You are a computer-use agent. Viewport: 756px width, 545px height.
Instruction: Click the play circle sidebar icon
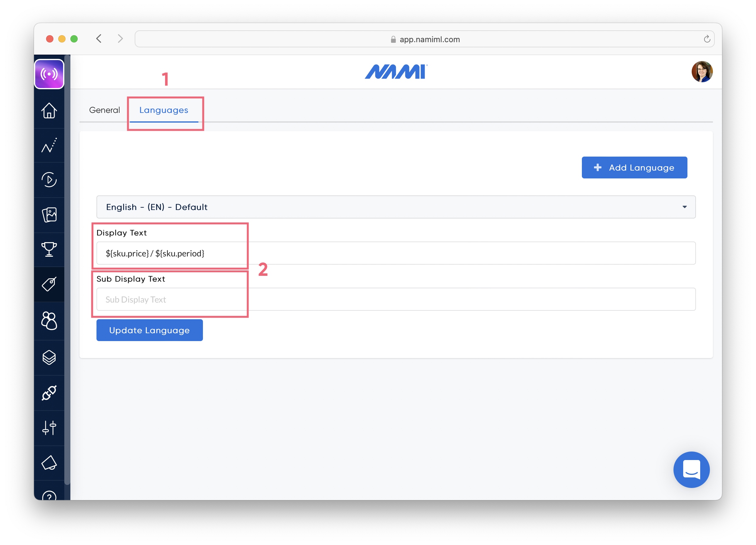coord(49,180)
